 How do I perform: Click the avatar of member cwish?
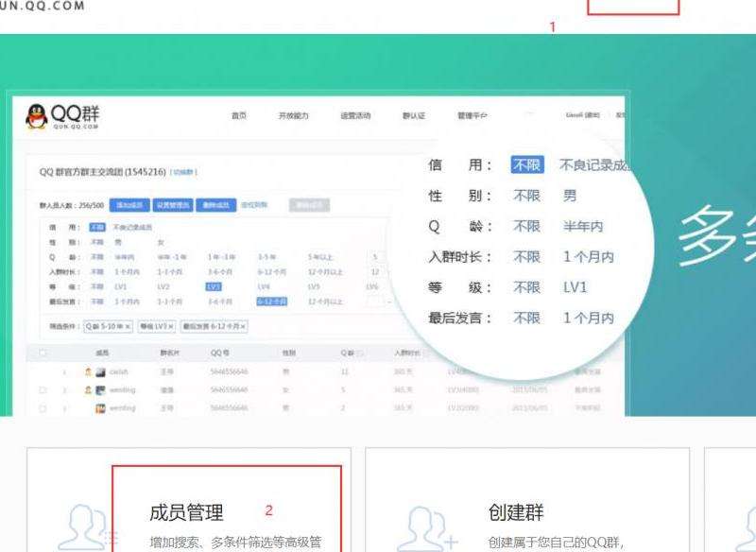[x=100, y=371]
